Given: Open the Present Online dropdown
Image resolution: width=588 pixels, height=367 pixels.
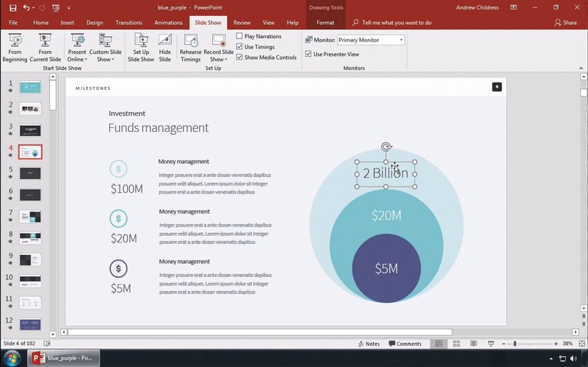Looking at the screenshot, I should 77,48.
